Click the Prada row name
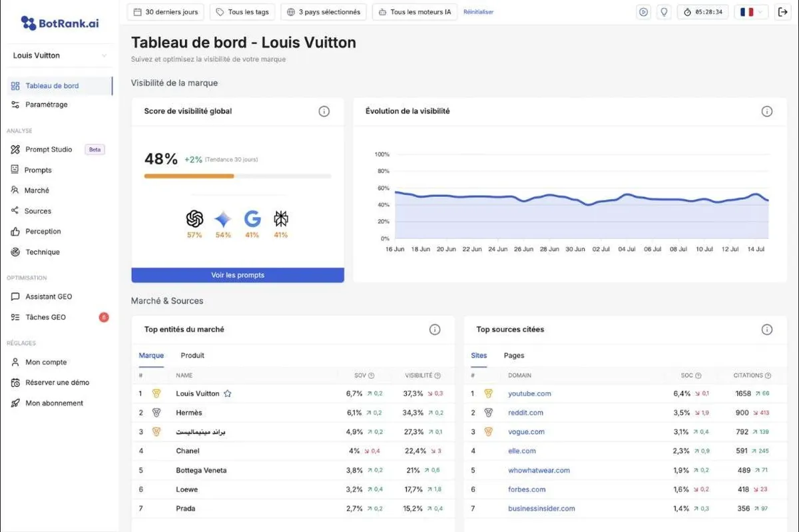This screenshot has height=532, width=799. point(186,509)
